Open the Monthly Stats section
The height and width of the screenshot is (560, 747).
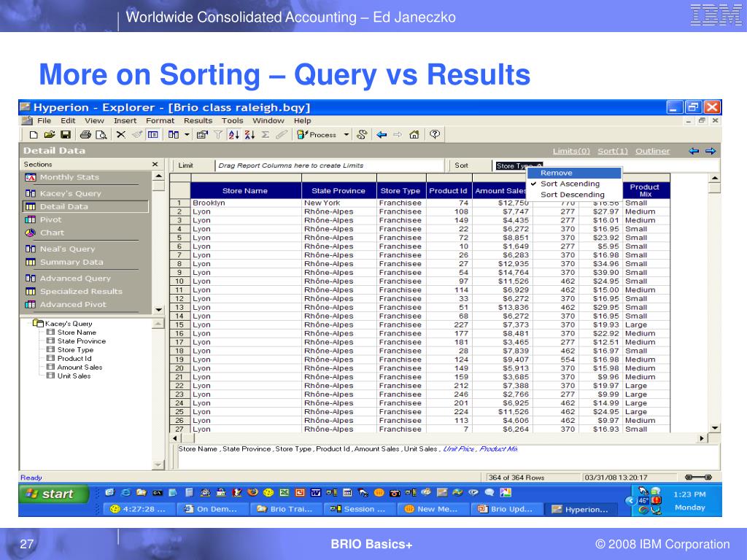[x=69, y=177]
